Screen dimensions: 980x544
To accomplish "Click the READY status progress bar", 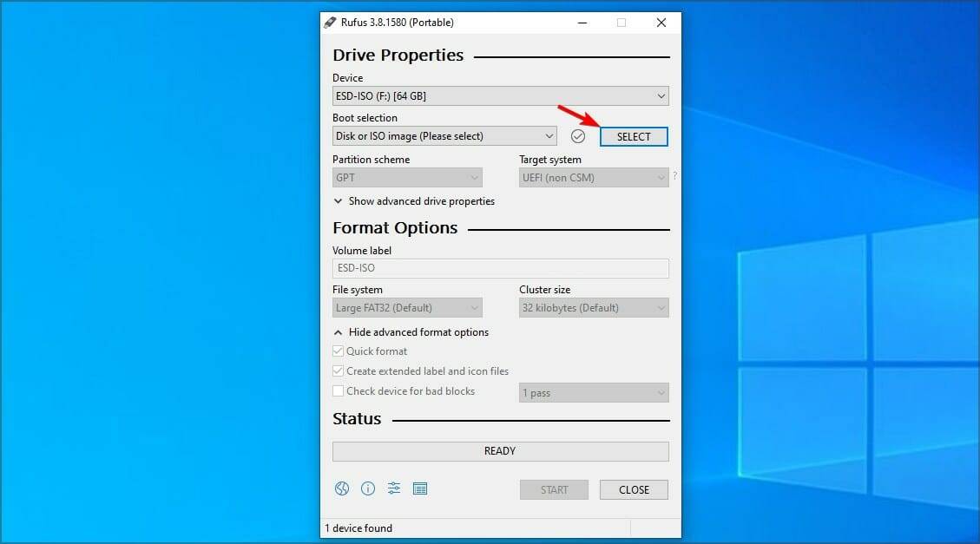I will point(500,451).
